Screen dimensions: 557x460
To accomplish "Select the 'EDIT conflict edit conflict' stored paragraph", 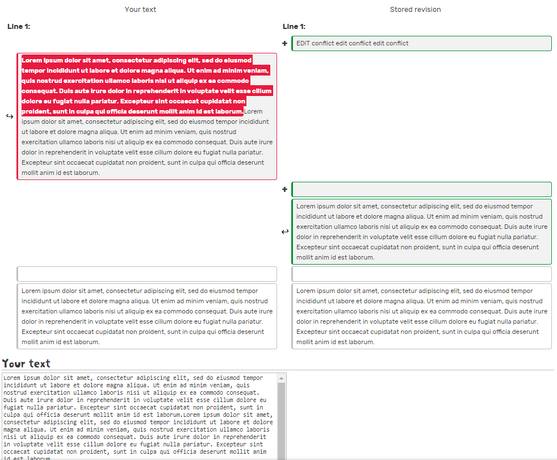I will click(x=421, y=43).
